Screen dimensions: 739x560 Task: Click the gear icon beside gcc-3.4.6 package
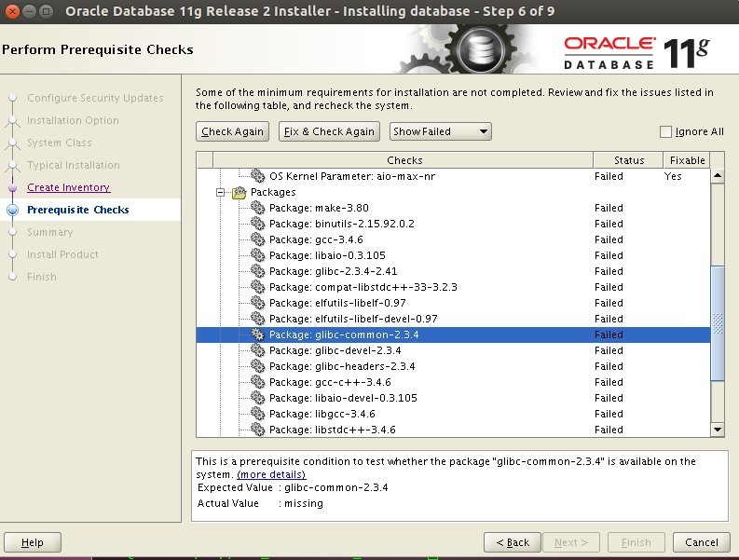click(257, 239)
